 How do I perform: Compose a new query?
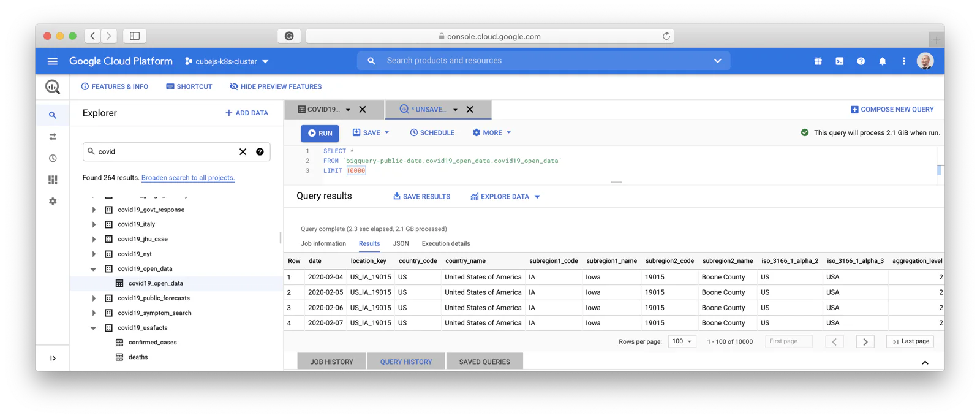click(892, 110)
